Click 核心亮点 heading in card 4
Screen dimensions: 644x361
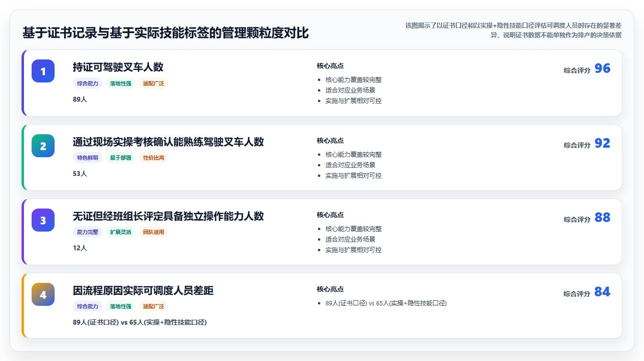(330, 290)
